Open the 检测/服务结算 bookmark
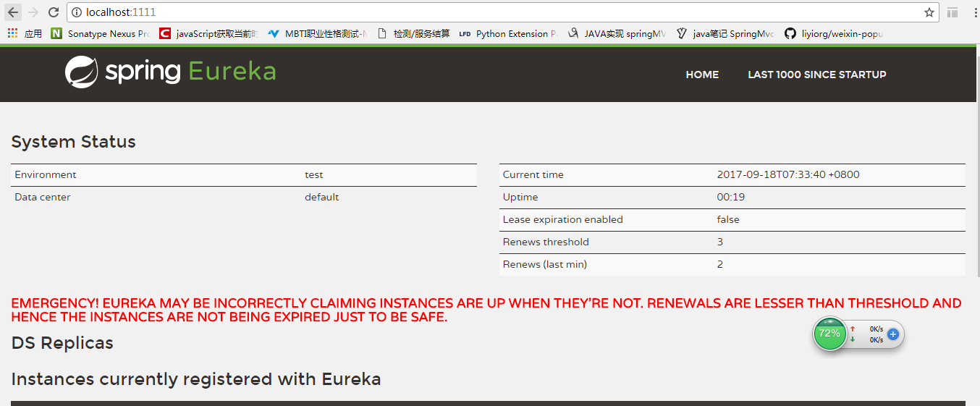The width and height of the screenshot is (980, 406). click(x=414, y=33)
